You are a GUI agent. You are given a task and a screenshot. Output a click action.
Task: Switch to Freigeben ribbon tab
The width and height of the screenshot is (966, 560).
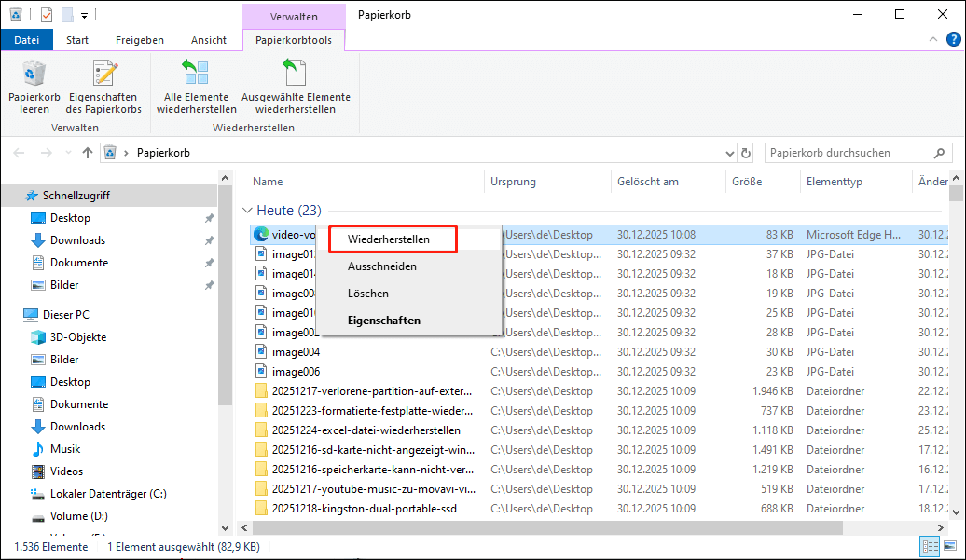(139, 40)
